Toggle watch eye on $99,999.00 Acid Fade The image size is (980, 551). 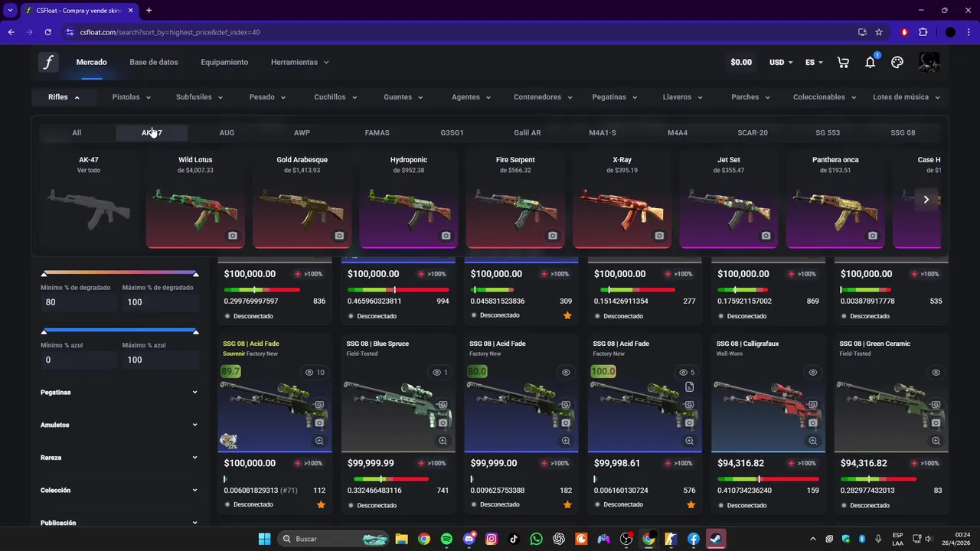[x=566, y=373]
